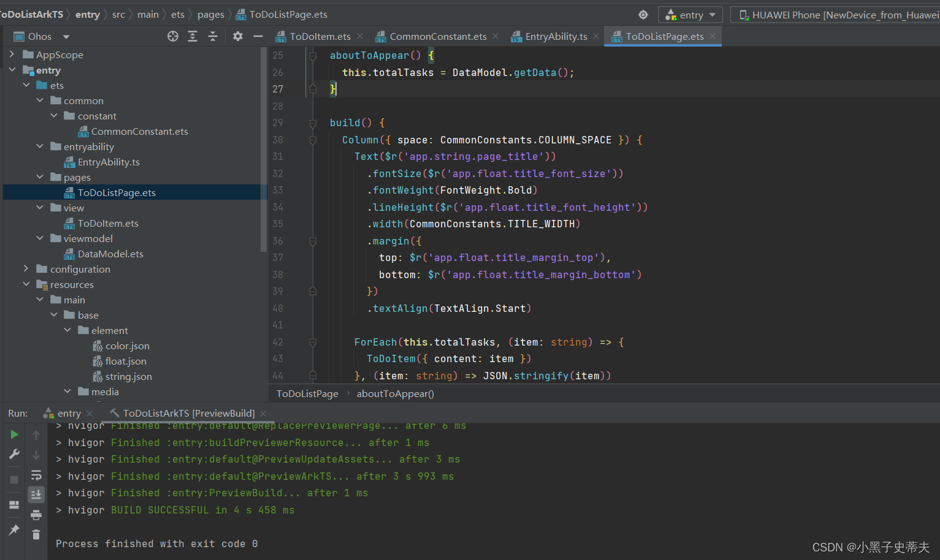Collapse all project tree nodes icon
This screenshot has height=560, width=940.
pos(213,36)
